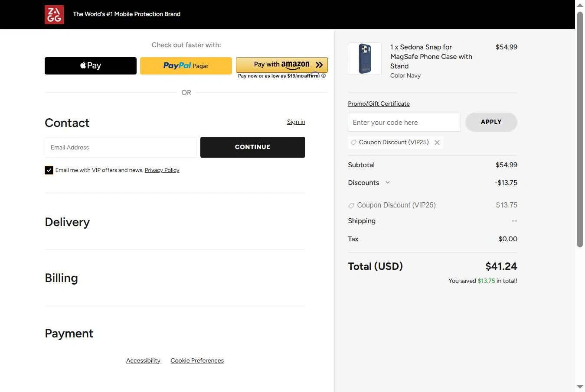
Task: Open Cookie Preferences
Action: coord(197,360)
